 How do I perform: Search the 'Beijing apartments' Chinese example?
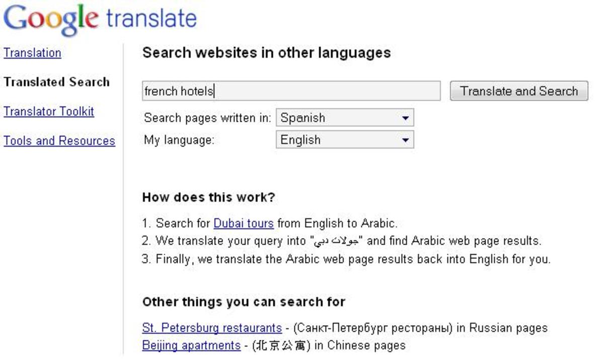pos(191,345)
